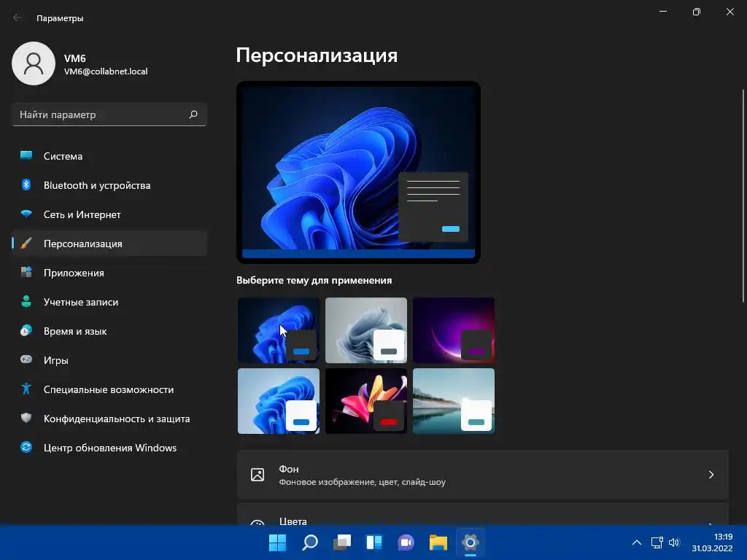Click the network tray icon
747x560 pixels.
coord(657,542)
